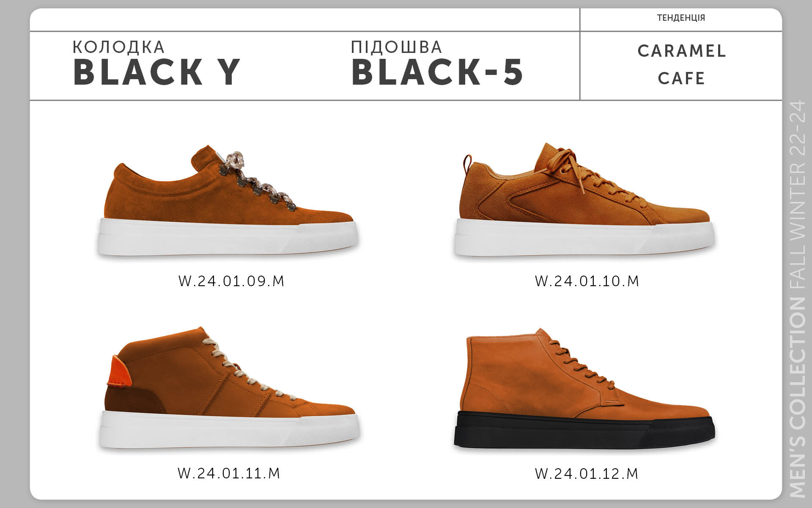The width and height of the screenshot is (812, 508).
Task: Click the W.24.01.10.M product code label
Action: [x=587, y=281]
